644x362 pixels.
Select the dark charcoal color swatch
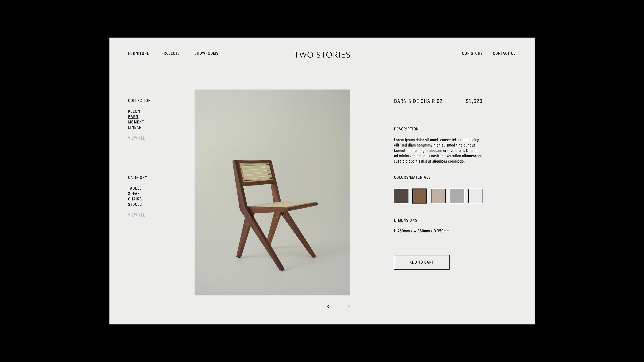(401, 196)
